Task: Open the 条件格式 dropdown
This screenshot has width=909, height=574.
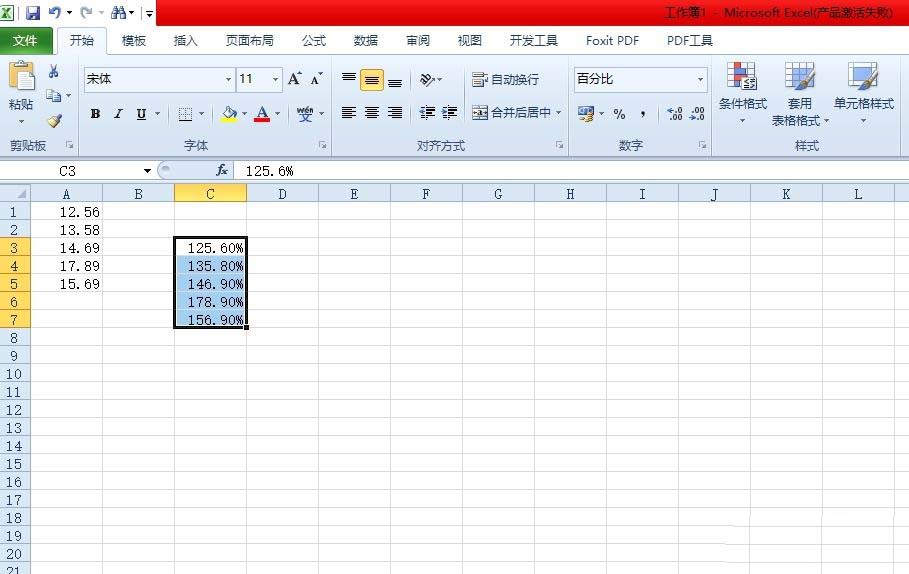Action: 743,93
